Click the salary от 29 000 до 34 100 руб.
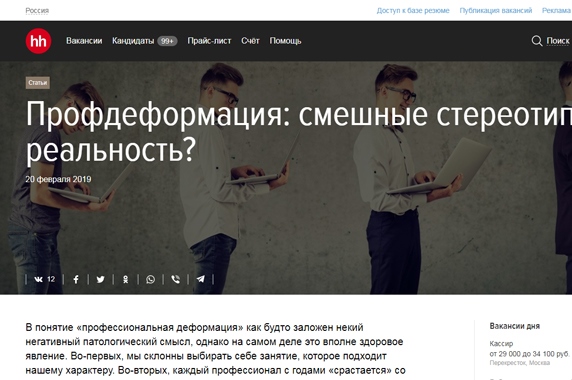The height and width of the screenshot is (380, 572). click(529, 354)
